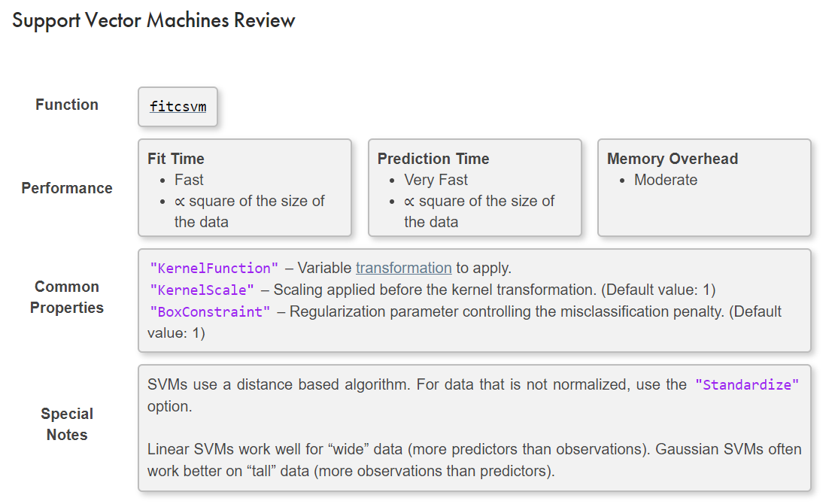
Task: Click the Fit Time heading
Action: 175,159
